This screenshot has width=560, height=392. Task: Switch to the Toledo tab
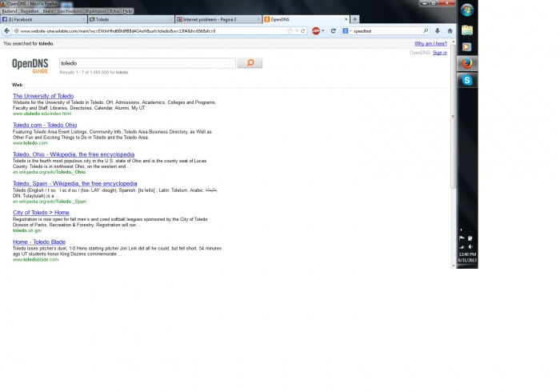pyautogui.click(x=130, y=19)
